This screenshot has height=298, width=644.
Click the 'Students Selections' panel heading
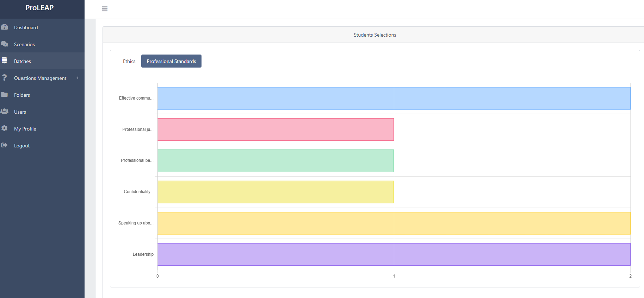pos(375,35)
